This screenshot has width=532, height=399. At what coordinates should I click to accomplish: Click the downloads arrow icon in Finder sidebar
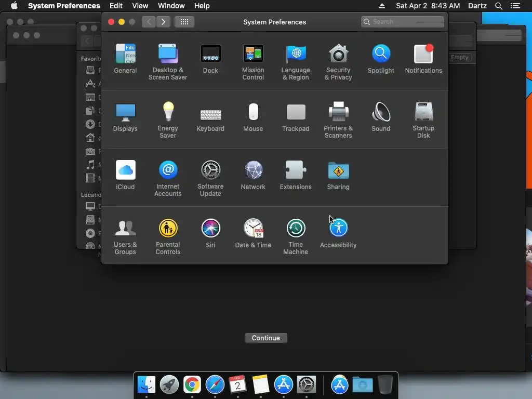point(90,124)
